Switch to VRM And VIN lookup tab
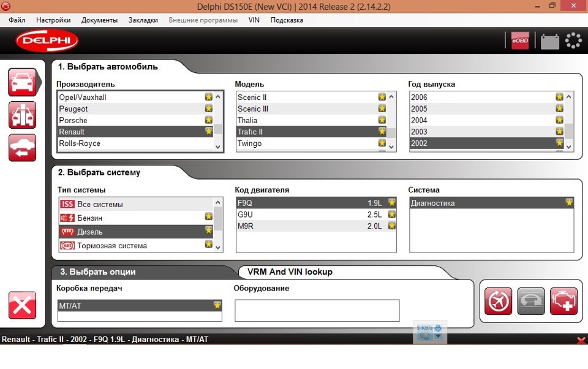Viewport: 588px width, 369px height. (x=290, y=272)
